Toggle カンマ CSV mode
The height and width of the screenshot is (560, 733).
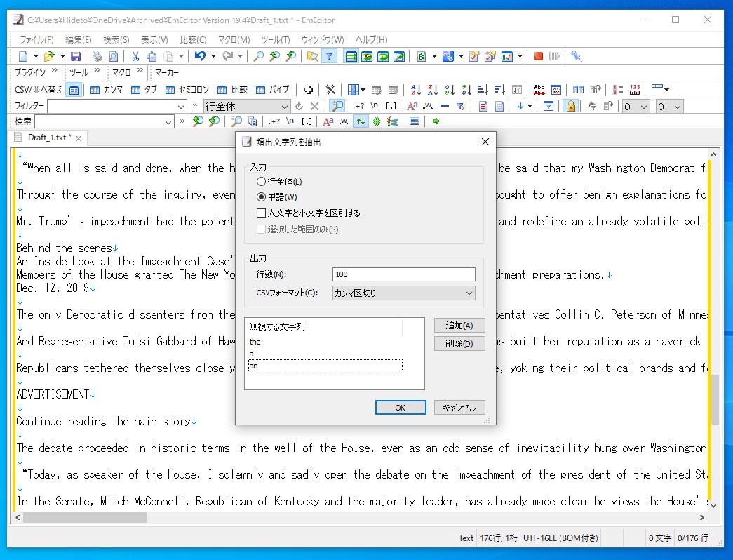(106, 90)
